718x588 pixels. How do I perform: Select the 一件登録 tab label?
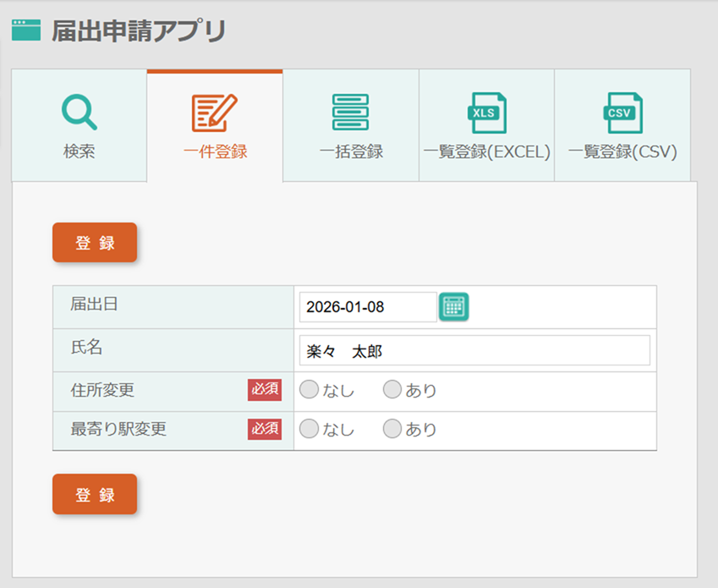[215, 152]
